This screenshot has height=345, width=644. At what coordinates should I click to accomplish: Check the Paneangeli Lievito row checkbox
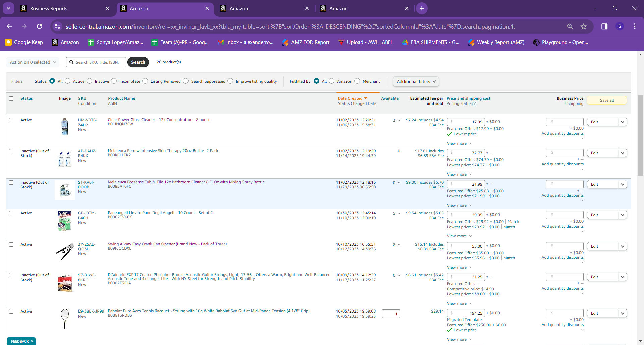pyautogui.click(x=11, y=213)
